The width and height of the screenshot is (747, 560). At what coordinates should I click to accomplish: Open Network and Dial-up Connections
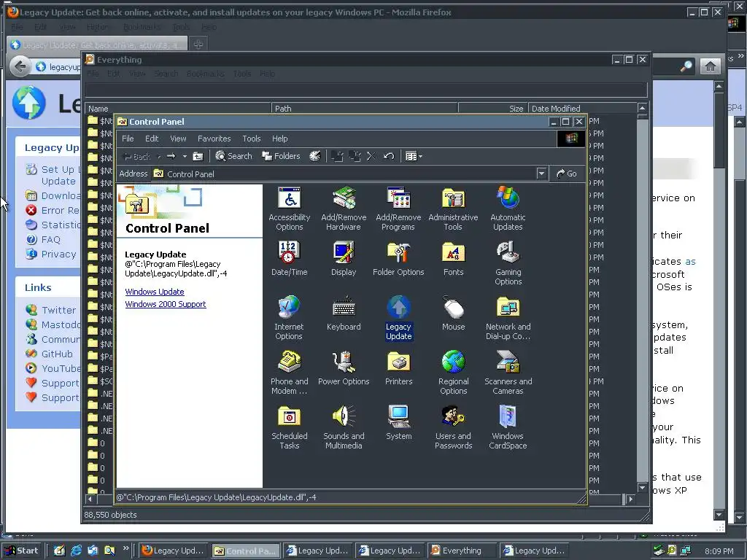pos(508,318)
